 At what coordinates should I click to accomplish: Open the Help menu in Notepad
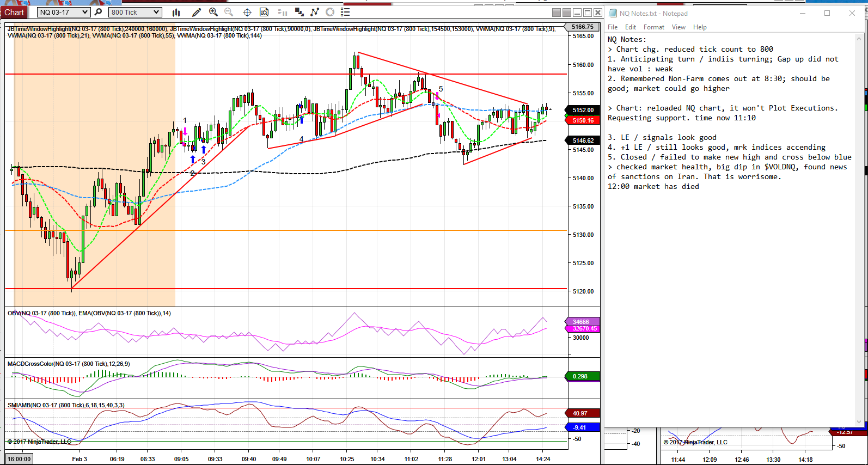click(700, 27)
